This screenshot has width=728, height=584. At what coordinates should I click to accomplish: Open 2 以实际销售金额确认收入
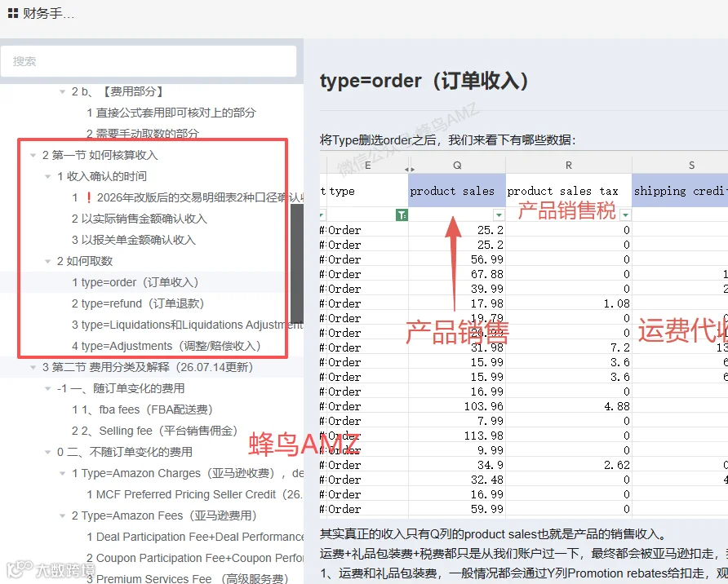coord(140,219)
